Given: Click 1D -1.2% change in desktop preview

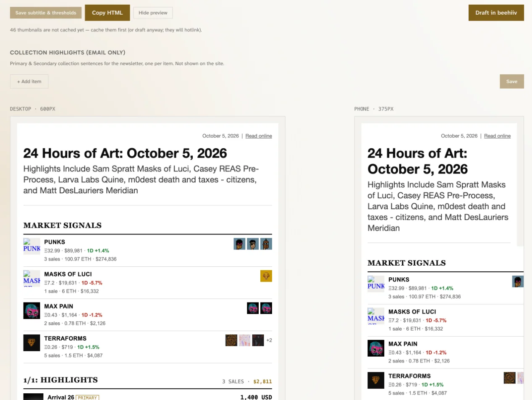Looking at the screenshot, I should 92,315.
